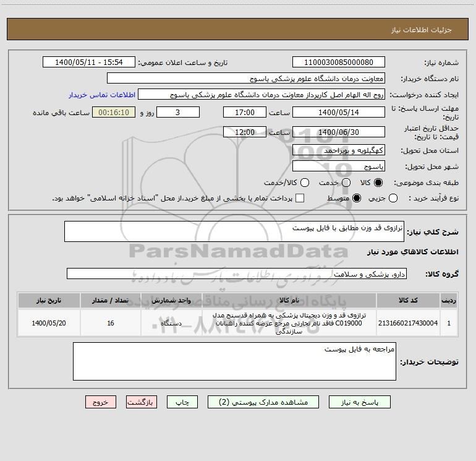The height and width of the screenshot is (461, 476).
Task: Click the شرح کلی نیاز text area
Action: (234, 231)
